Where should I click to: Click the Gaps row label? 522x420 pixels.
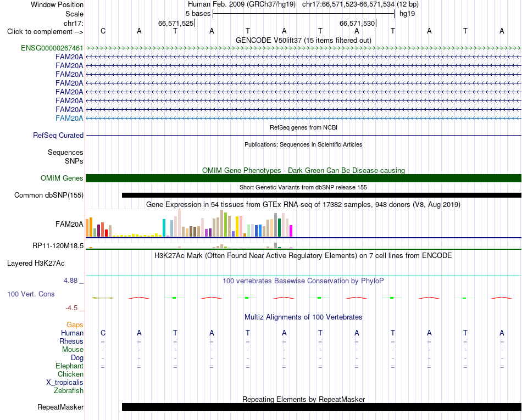pyautogui.click(x=75, y=324)
